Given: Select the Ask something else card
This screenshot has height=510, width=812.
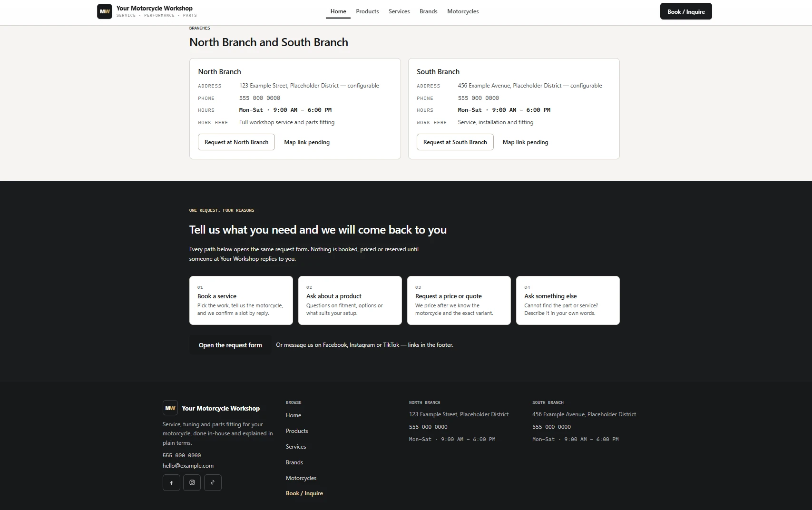Looking at the screenshot, I should tap(568, 300).
